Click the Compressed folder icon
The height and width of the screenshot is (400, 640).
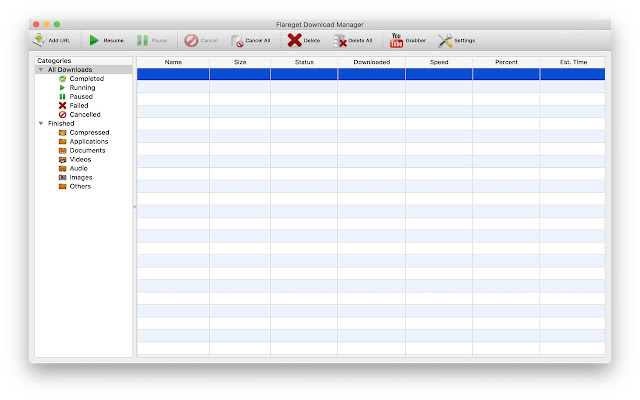coord(62,132)
